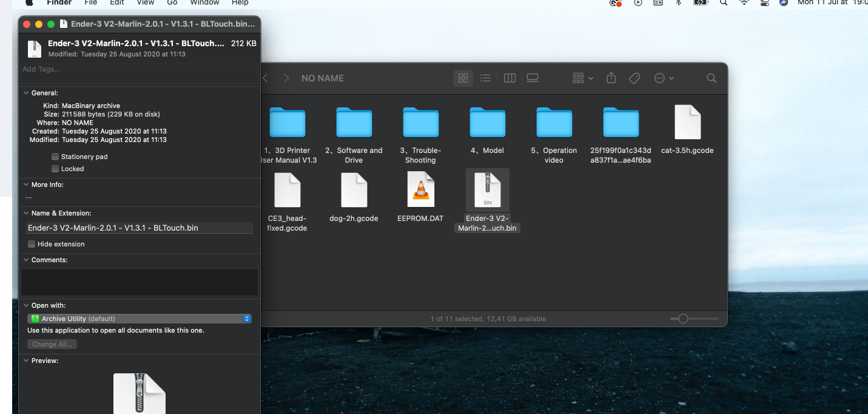Go forward in Finder navigation
The height and width of the screenshot is (414, 868).
pos(286,78)
